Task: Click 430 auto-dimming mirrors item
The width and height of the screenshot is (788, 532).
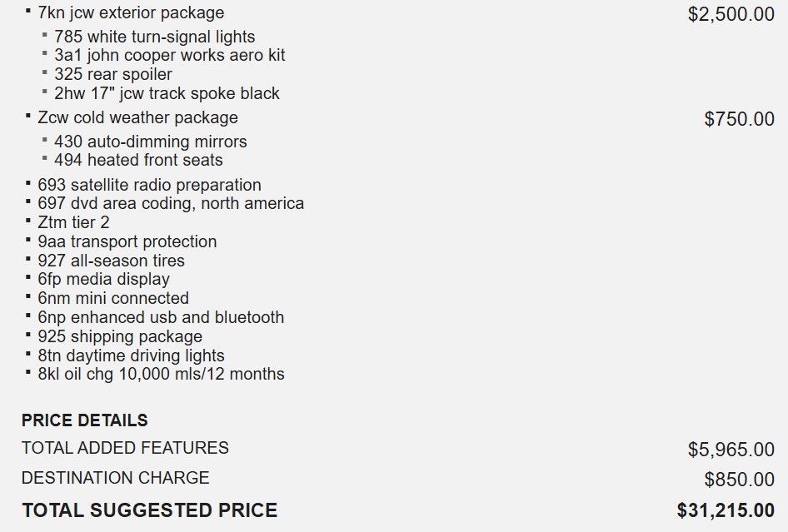Action: point(150,142)
